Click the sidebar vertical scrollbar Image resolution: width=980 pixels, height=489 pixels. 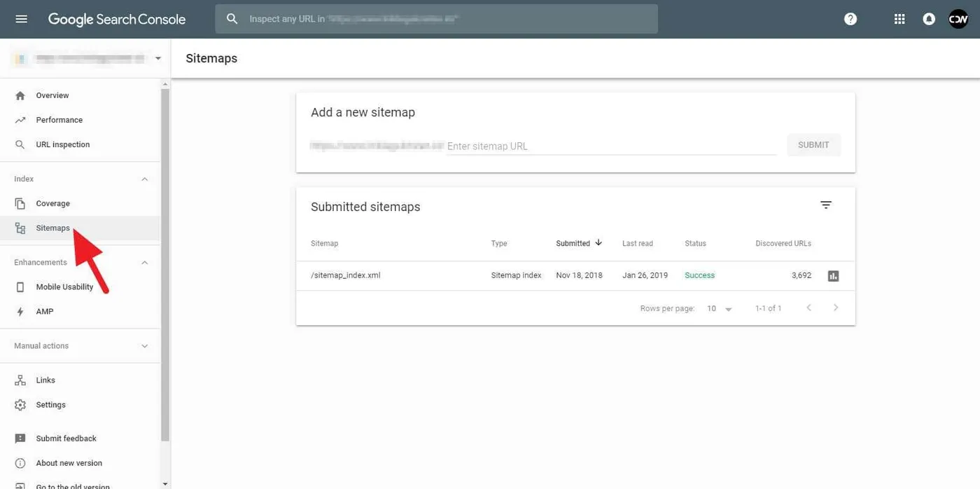[165, 265]
